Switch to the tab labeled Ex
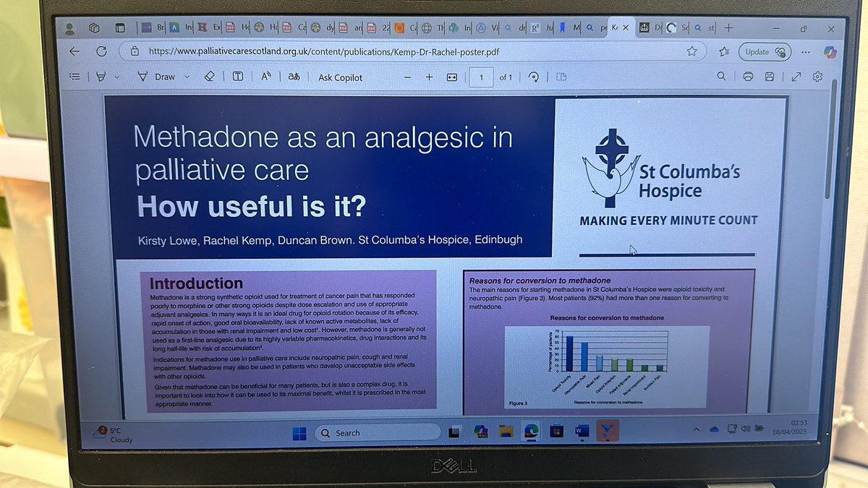Screen dimensions: 868x488 (x=208, y=28)
